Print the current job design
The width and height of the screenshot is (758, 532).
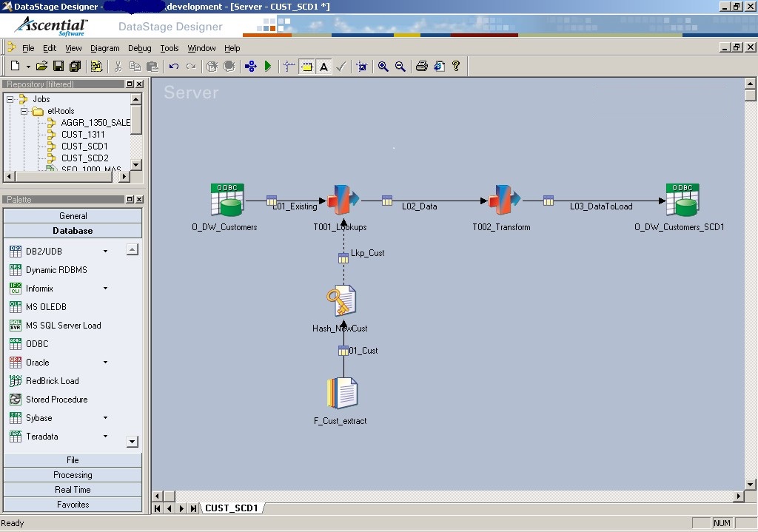(421, 66)
